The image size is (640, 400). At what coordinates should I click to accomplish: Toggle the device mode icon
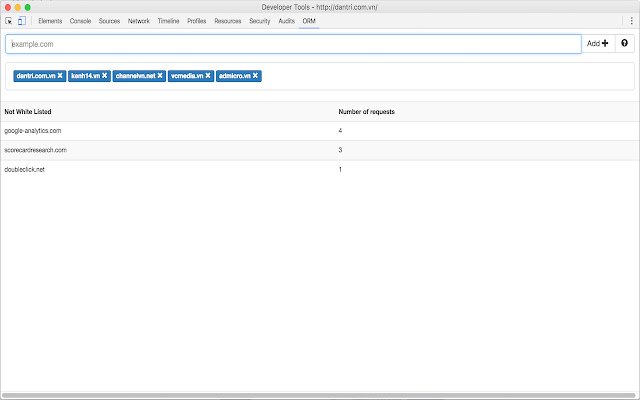[x=22, y=21]
